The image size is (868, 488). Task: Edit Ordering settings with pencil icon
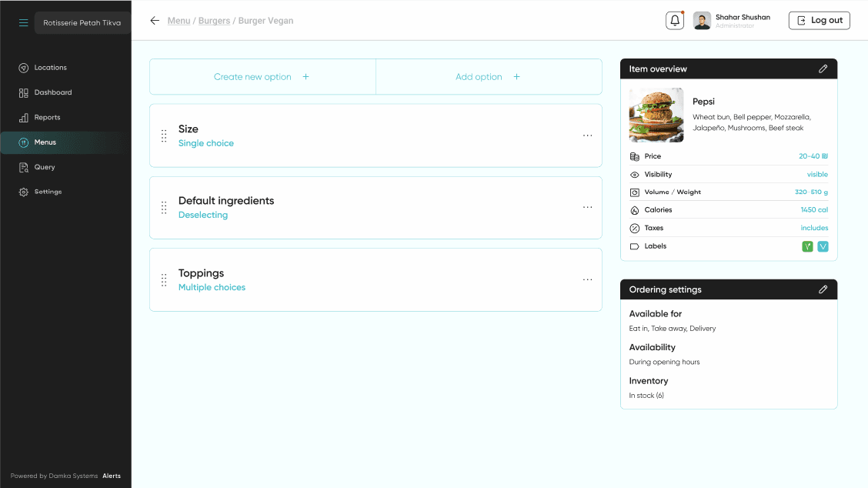point(823,289)
